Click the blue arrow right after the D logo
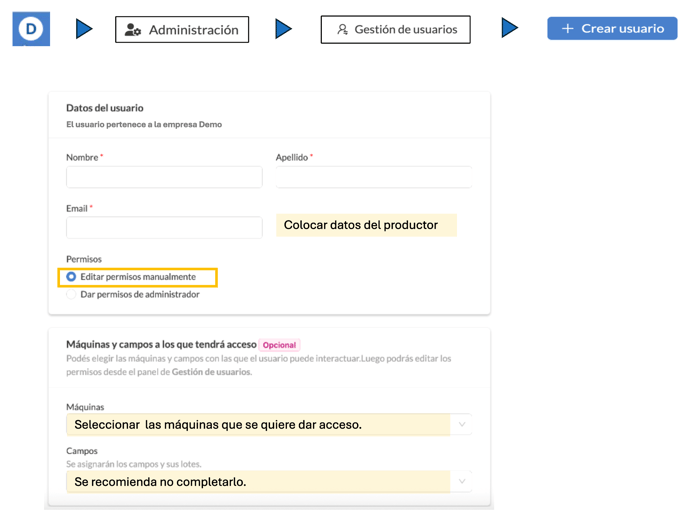This screenshot has width=688, height=520. tap(84, 30)
